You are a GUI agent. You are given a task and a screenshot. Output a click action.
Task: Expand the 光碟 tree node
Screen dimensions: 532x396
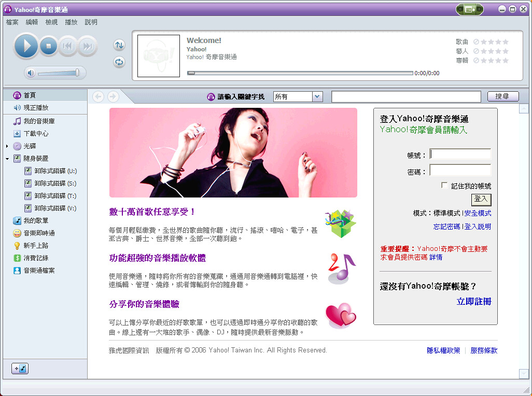tap(7, 146)
